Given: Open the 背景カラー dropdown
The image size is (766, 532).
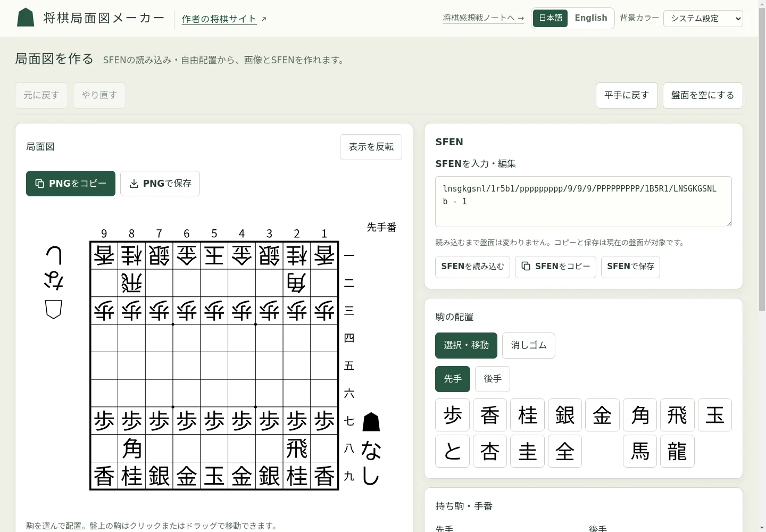Looking at the screenshot, I should pos(703,18).
